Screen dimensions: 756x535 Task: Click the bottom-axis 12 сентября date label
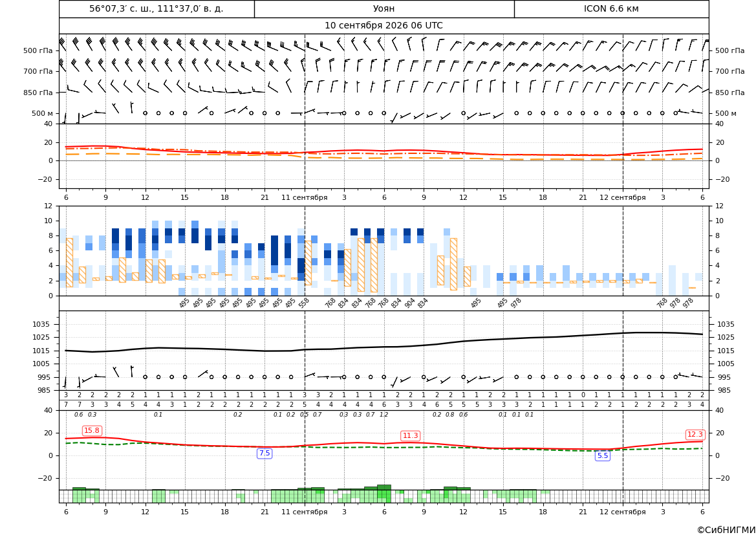622,512
